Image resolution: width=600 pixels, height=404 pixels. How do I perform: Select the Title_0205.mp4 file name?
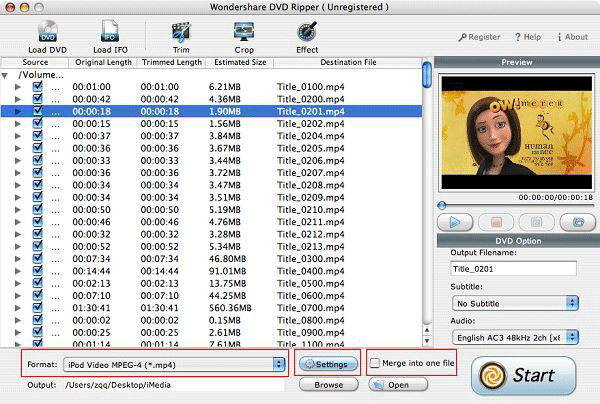tap(311, 148)
